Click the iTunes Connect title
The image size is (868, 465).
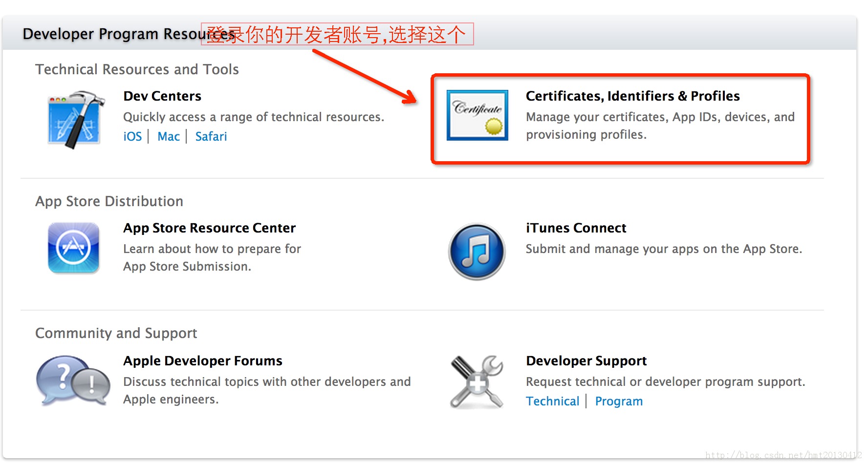576,228
